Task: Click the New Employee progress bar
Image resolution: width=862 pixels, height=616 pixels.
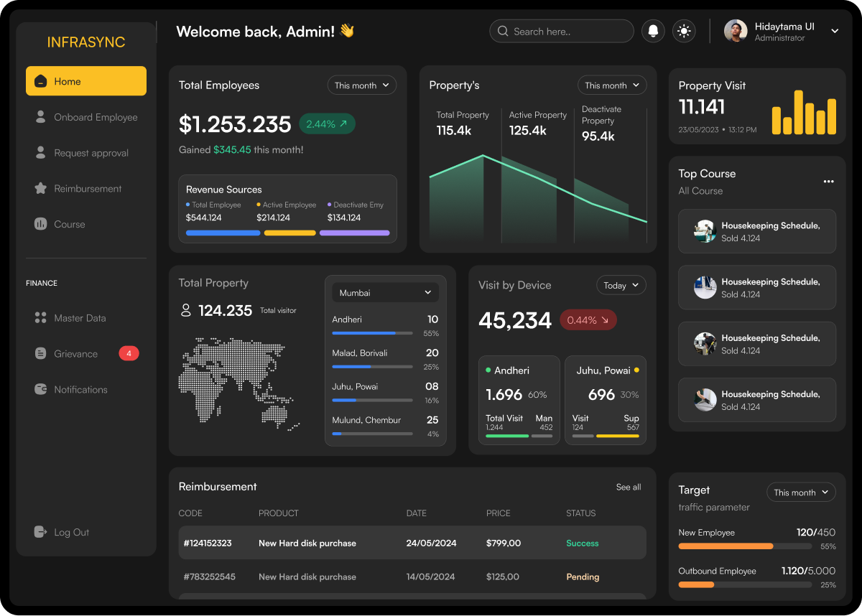Action: click(745, 546)
